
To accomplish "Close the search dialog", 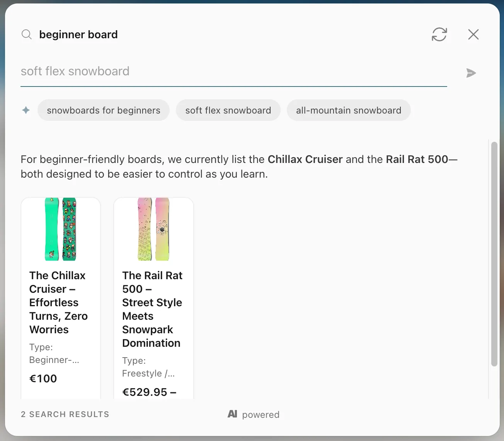I will point(473,34).
